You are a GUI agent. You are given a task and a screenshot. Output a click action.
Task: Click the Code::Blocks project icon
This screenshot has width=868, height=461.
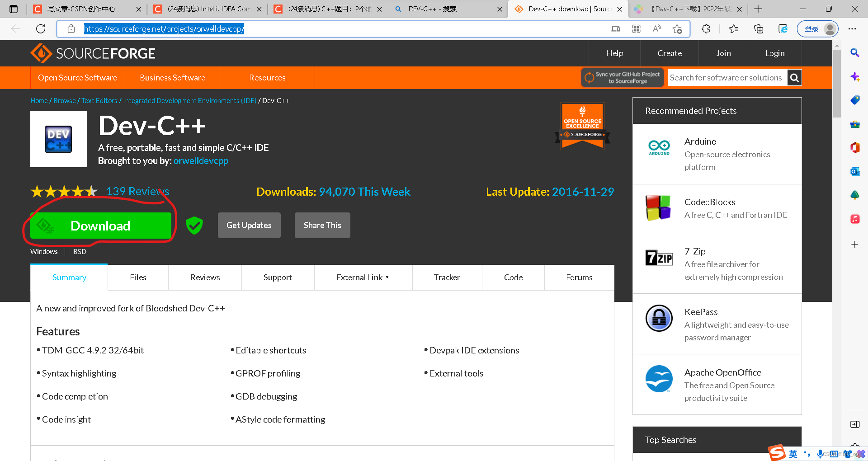click(x=658, y=208)
